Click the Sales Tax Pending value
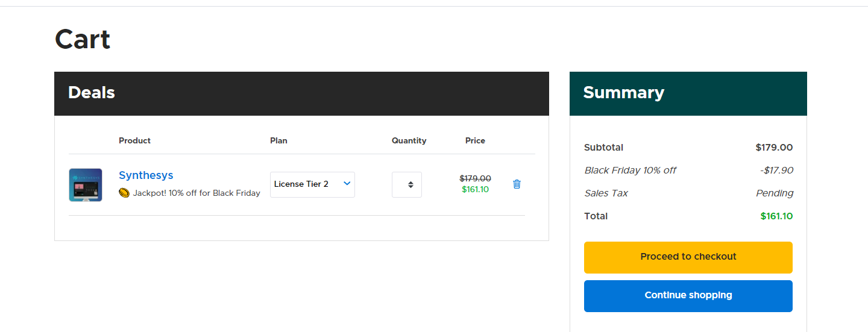Screen dimensions: 868x332 point(775,193)
